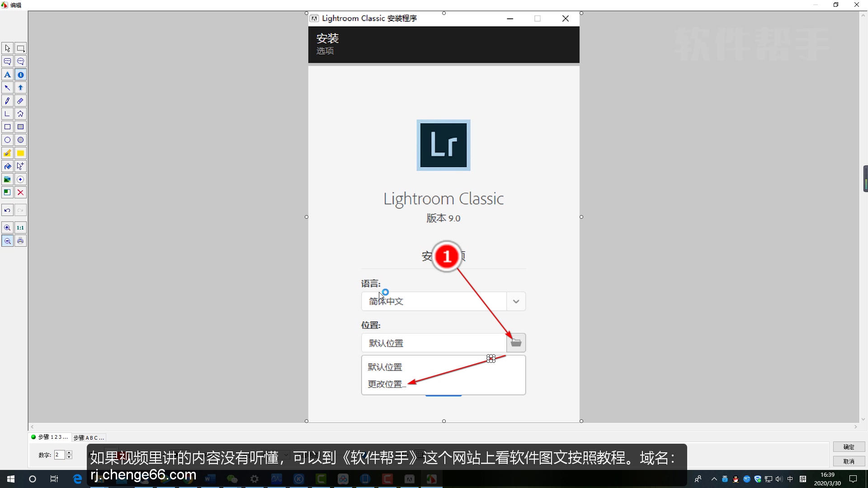Click the 数字 value input field
This screenshot has height=488, width=868.
pos(59,455)
